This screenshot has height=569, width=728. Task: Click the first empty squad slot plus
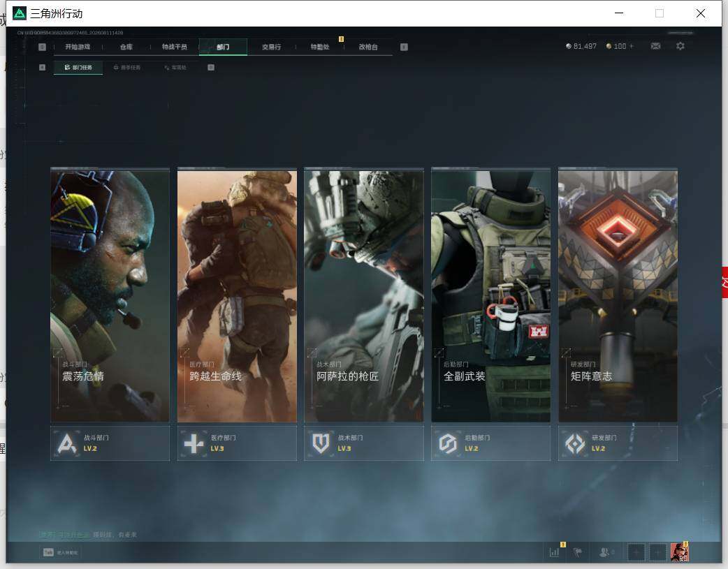click(x=636, y=552)
